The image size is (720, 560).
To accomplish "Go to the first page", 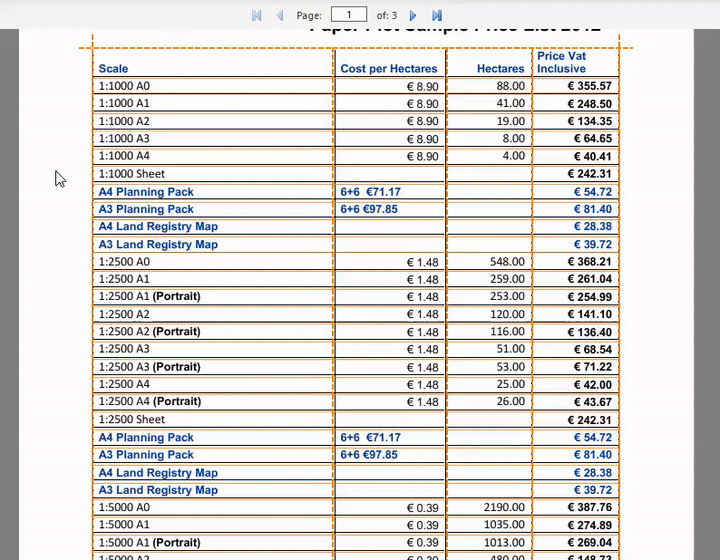I will (x=256, y=15).
